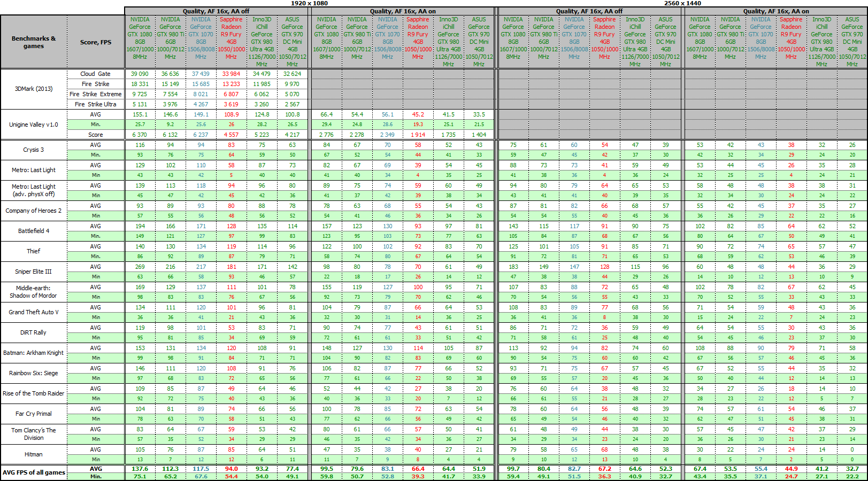Select the 'Hitman' game label
Viewport: 868px width, 481px height.
tap(34, 454)
